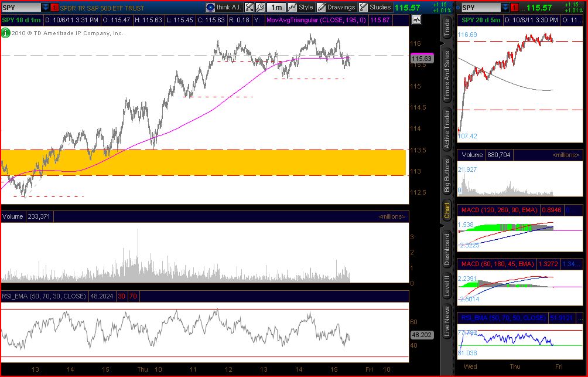Click the right panel Volume 880,704 header
The image size is (588, 377).
[x=486, y=155]
